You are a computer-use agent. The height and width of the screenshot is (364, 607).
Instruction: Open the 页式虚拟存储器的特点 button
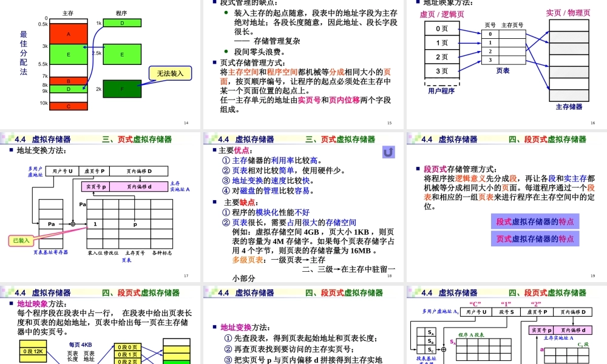[x=535, y=238]
